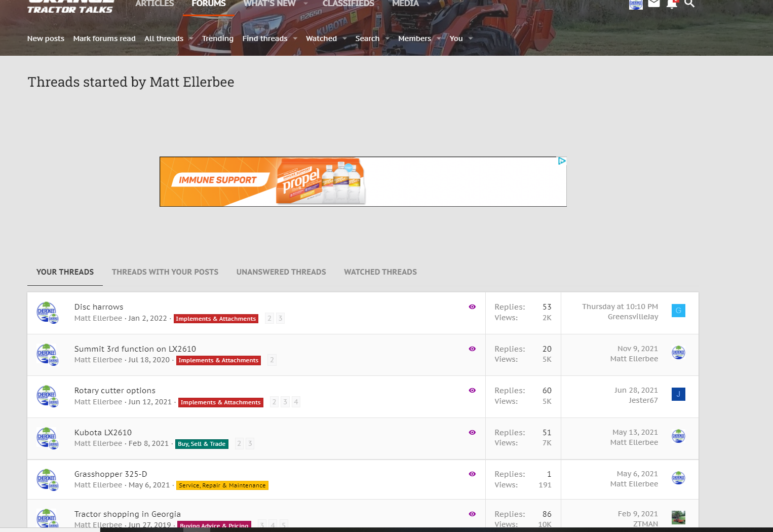Expand the All threads dropdown arrow

[191, 39]
